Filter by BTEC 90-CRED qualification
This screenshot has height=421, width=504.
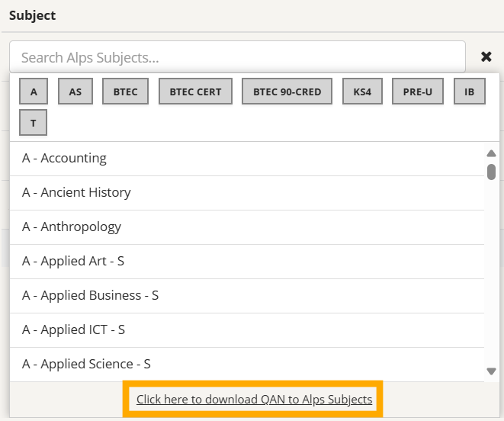point(287,92)
